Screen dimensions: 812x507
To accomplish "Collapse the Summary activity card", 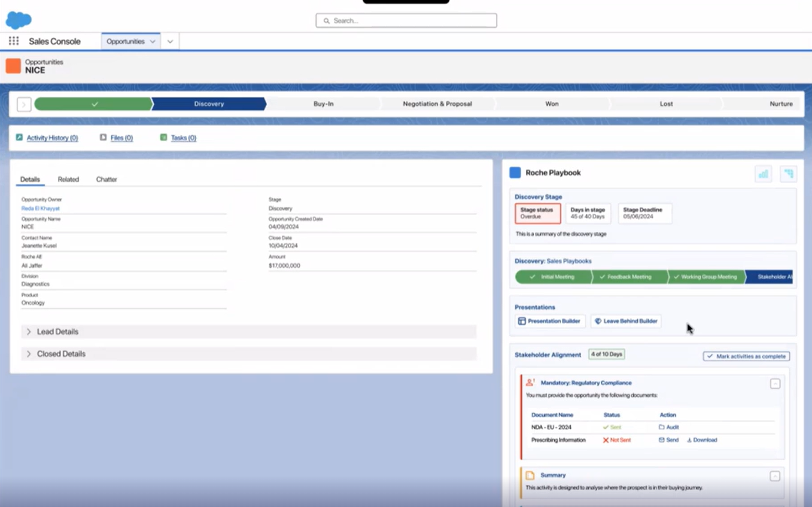I will click(775, 476).
